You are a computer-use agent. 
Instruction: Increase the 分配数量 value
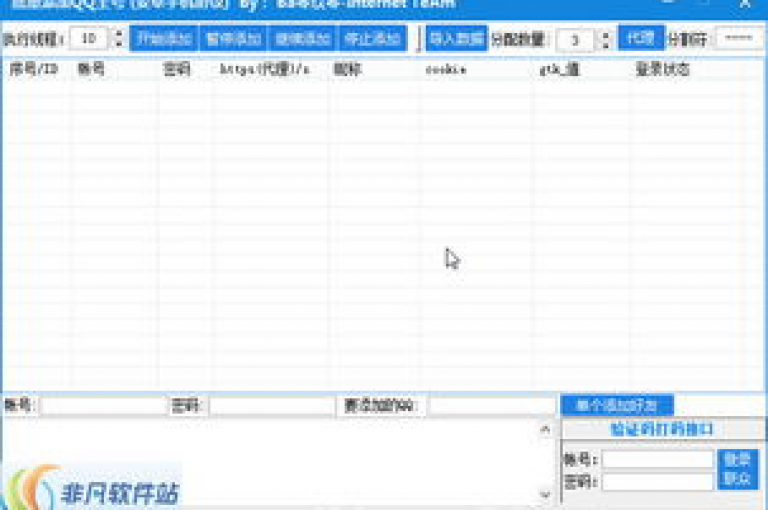click(x=606, y=34)
